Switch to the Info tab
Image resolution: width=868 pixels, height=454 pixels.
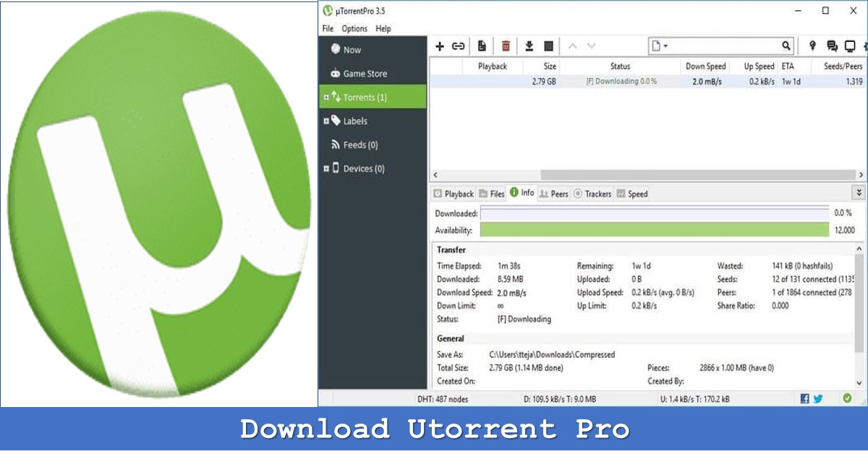tap(522, 193)
